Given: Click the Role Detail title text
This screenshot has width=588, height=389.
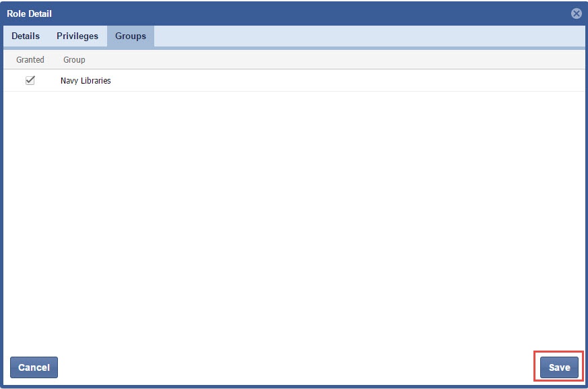Looking at the screenshot, I should pos(30,13).
